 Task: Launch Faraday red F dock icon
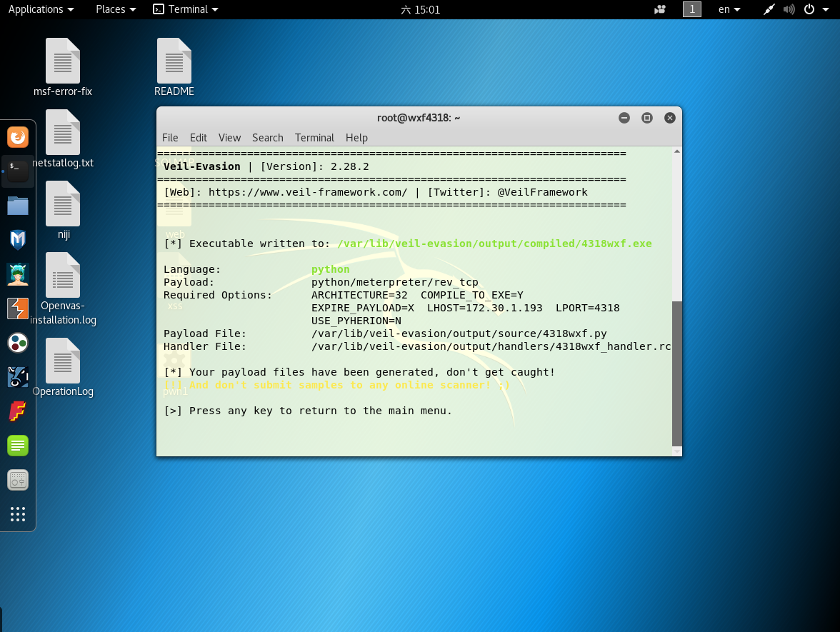(x=18, y=411)
